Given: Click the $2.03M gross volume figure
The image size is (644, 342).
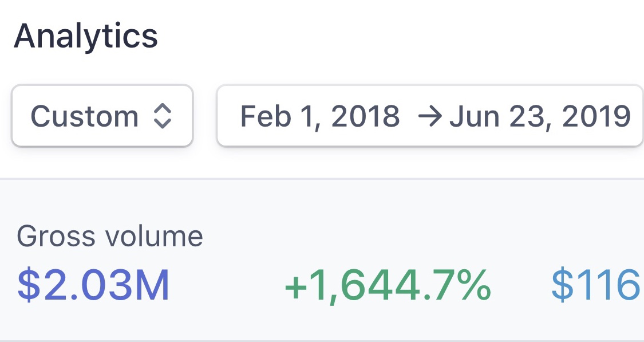Looking at the screenshot, I should coord(94,285).
